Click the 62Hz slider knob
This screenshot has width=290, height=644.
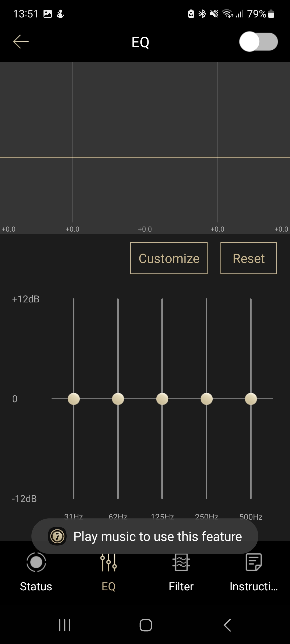pyautogui.click(x=118, y=399)
